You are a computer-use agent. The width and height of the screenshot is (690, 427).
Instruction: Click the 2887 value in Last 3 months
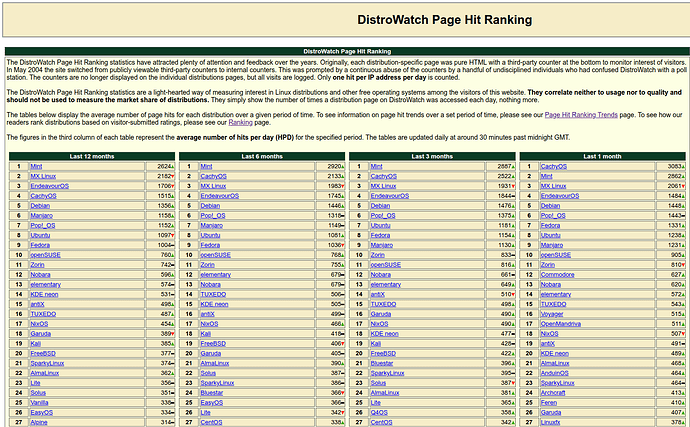click(x=505, y=166)
